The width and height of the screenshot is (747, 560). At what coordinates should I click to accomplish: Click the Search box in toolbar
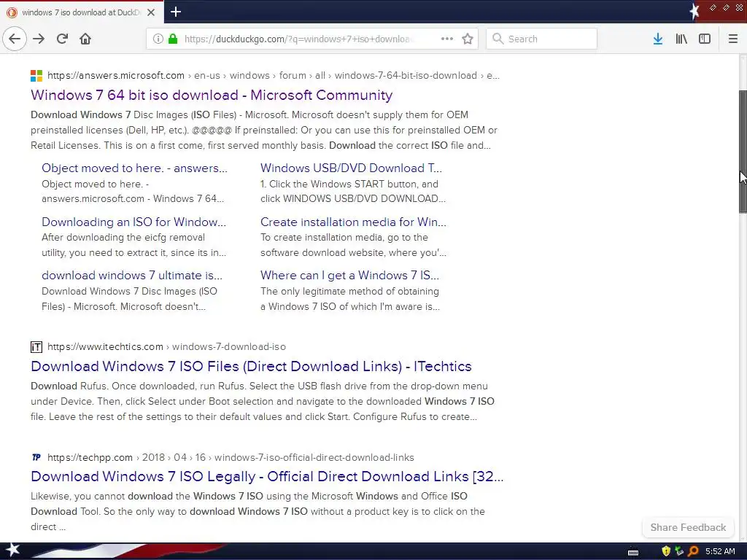point(541,39)
